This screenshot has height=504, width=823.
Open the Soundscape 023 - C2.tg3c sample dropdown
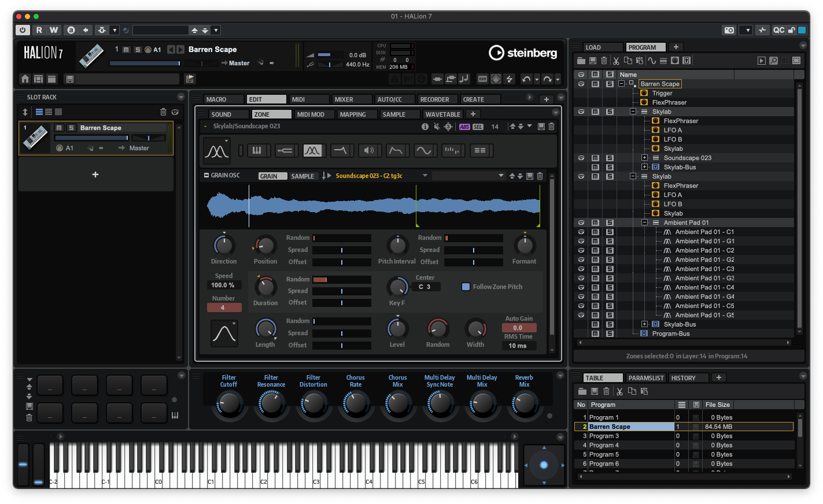click(x=425, y=176)
